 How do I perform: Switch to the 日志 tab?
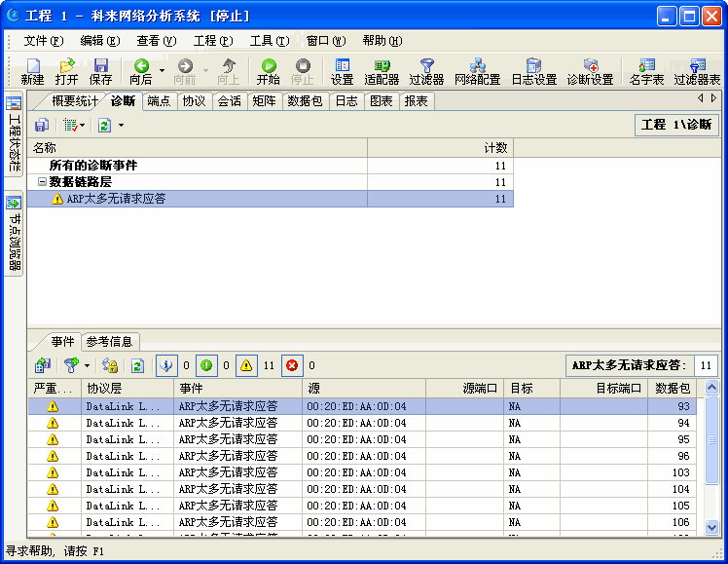(346, 100)
